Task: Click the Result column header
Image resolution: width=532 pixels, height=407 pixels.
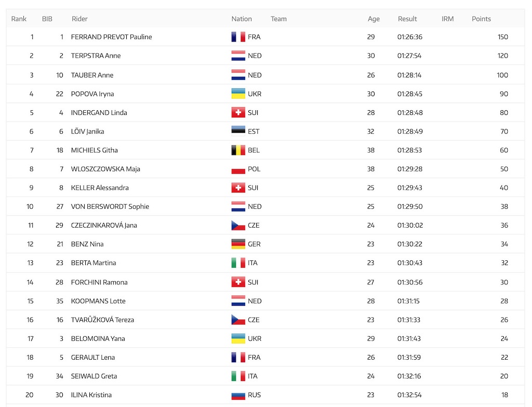Action: (407, 19)
